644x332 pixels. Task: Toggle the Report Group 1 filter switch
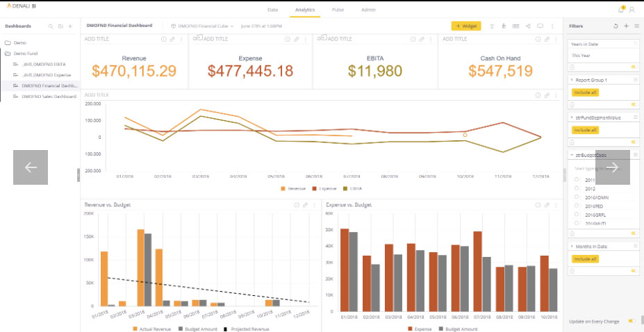point(634,105)
